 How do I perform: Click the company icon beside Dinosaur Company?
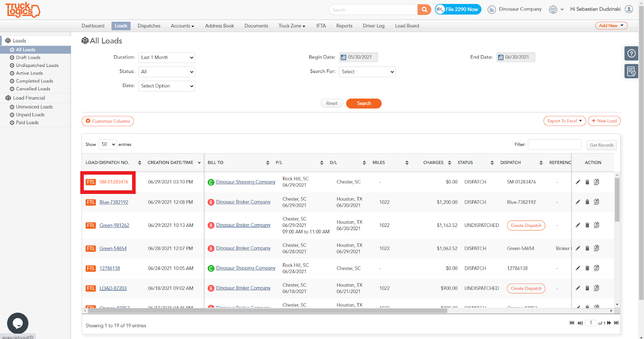tap(491, 10)
